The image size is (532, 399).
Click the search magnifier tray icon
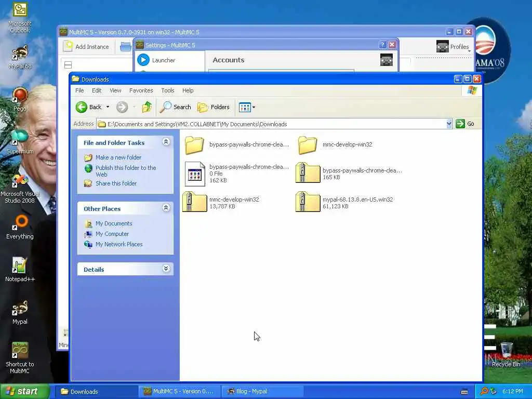(484, 391)
